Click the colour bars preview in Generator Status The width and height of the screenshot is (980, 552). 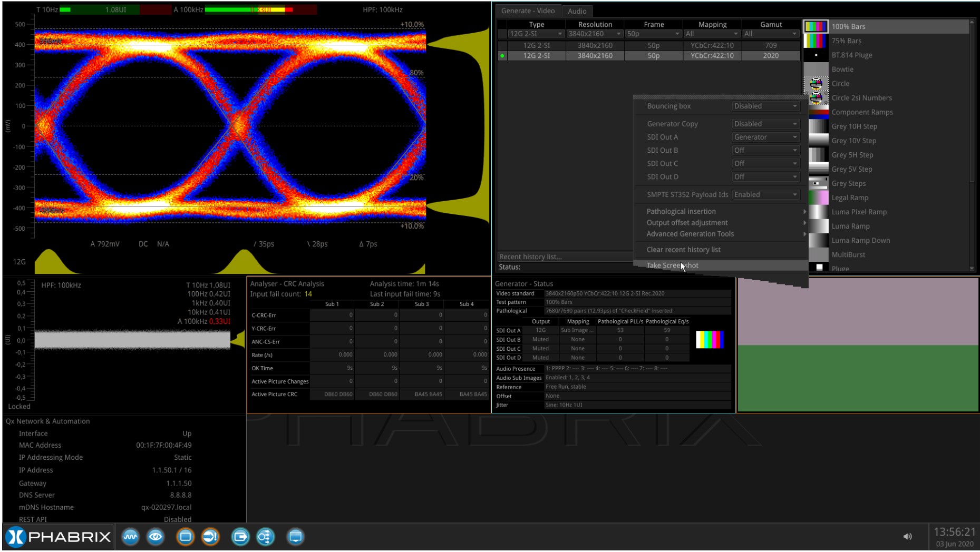(x=710, y=340)
